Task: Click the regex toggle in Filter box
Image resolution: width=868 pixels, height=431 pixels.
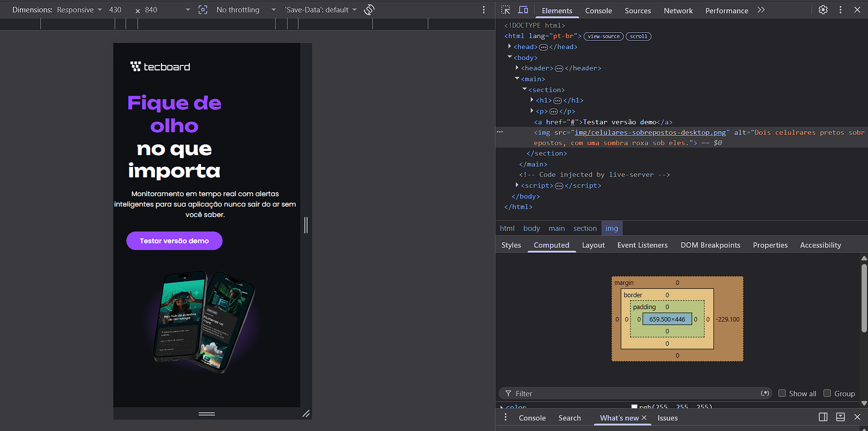Action: pos(765,393)
